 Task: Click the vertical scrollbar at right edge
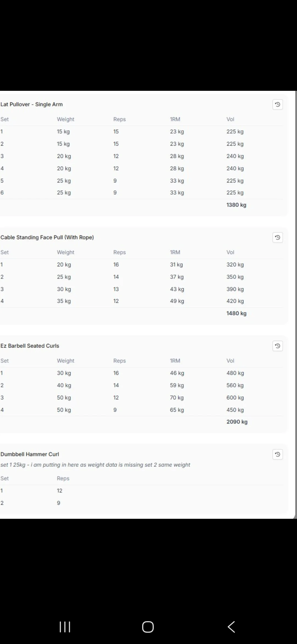pyautogui.click(x=296, y=305)
